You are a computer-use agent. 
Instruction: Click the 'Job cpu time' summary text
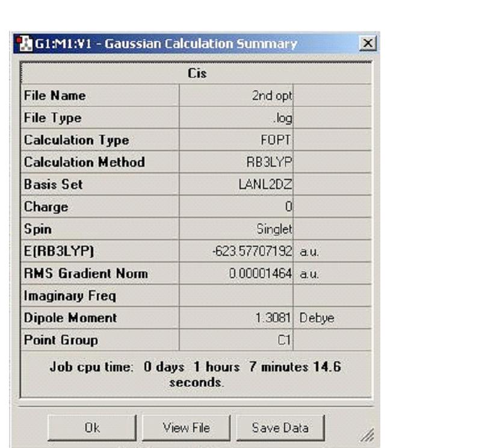[x=196, y=375]
